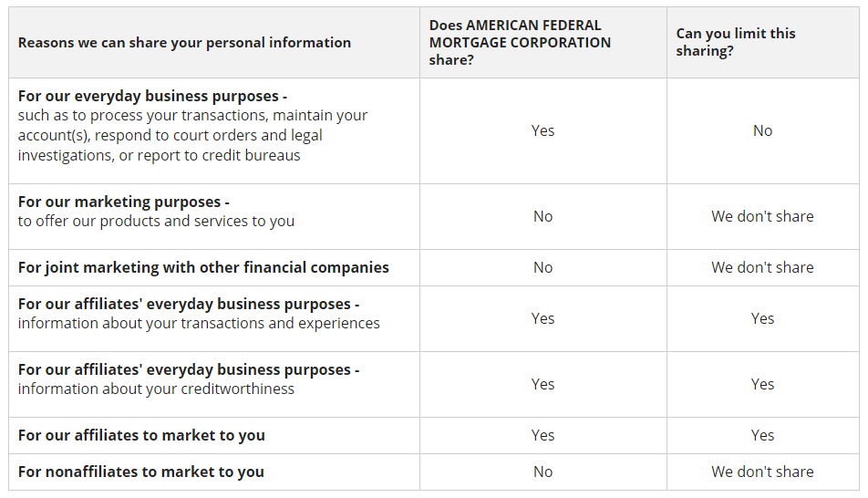Click share-column 'Yes' in the creditworthiness row
Screen dimensions: 868x498
coord(542,384)
